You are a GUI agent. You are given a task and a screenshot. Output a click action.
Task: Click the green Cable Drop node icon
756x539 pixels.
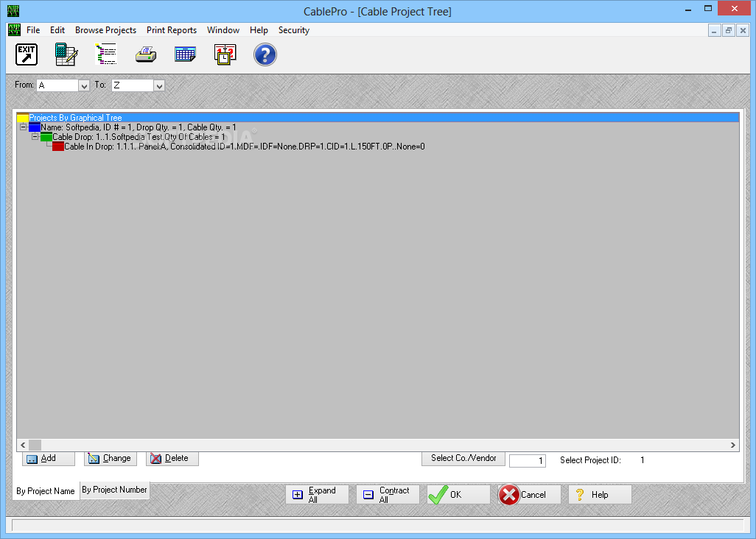[46, 137]
